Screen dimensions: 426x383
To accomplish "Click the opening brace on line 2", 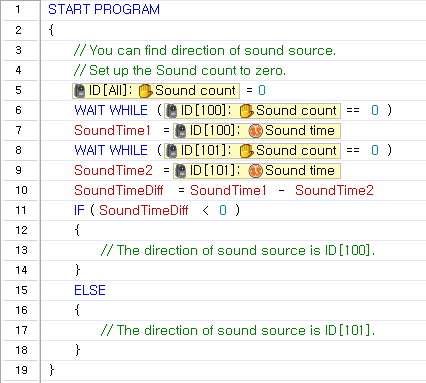I will click(x=51, y=30).
